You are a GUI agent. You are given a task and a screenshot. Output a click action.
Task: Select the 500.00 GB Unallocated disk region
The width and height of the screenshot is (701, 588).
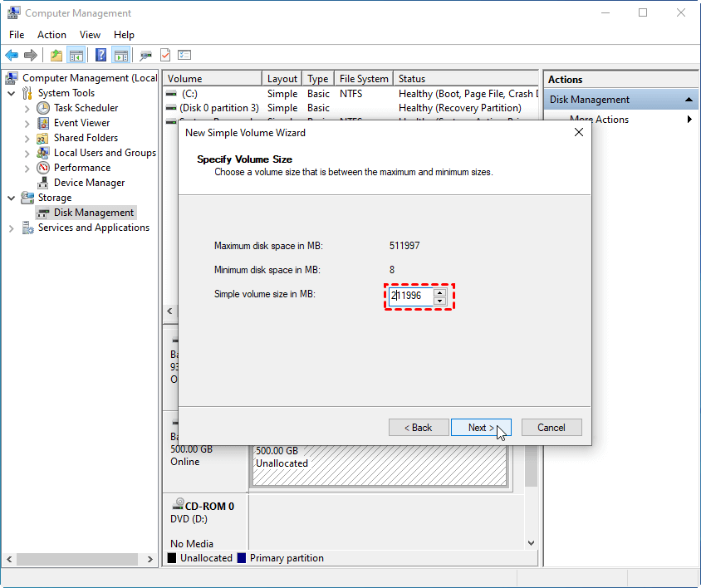tap(380, 465)
